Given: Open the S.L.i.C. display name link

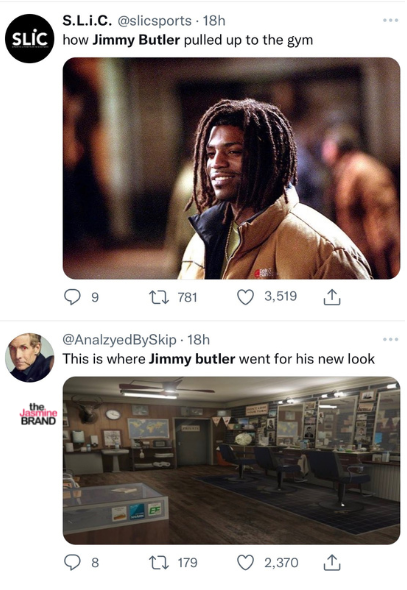Looking at the screenshot, I should 87,21.
